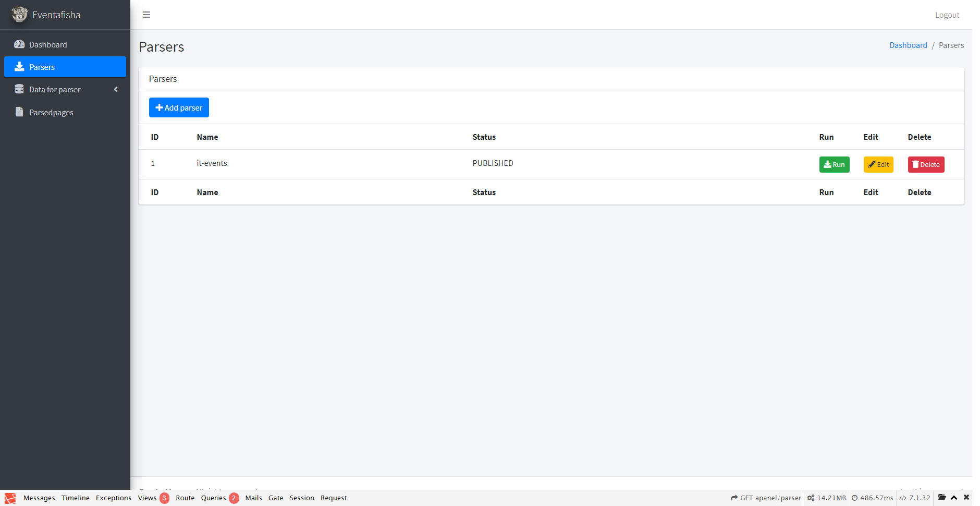Open the Queries tab in debugbar
Image resolution: width=980 pixels, height=506 pixels.
click(214, 498)
